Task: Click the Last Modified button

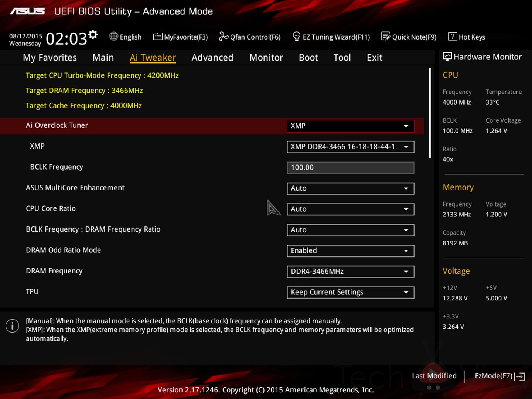Action: click(434, 376)
